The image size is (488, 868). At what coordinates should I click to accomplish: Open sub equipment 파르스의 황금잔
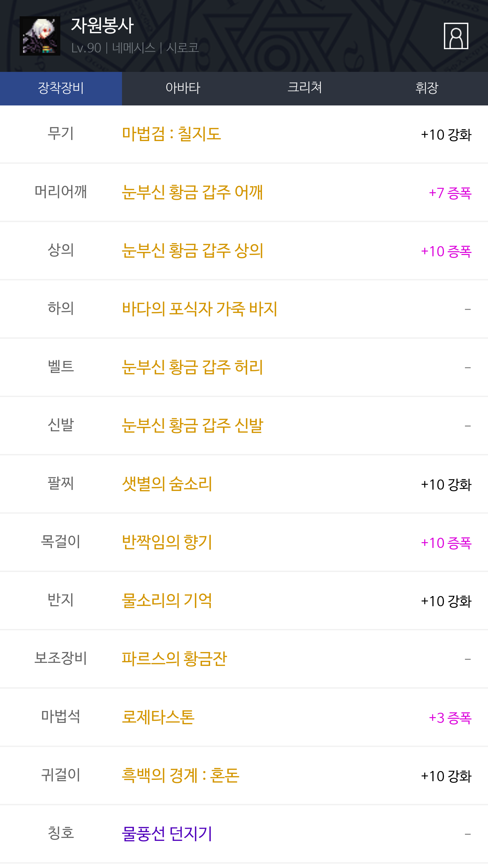tap(175, 659)
